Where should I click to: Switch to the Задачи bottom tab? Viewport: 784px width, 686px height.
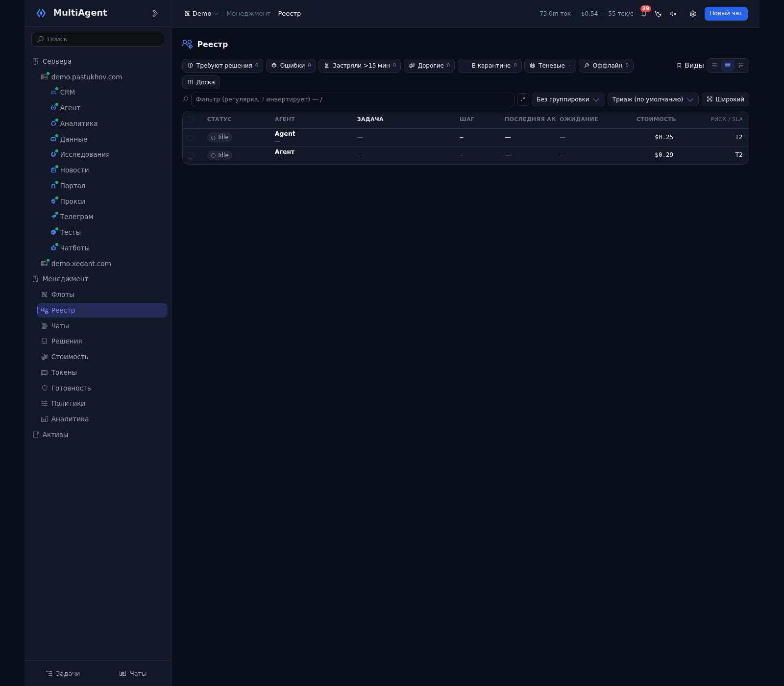pyautogui.click(x=63, y=674)
